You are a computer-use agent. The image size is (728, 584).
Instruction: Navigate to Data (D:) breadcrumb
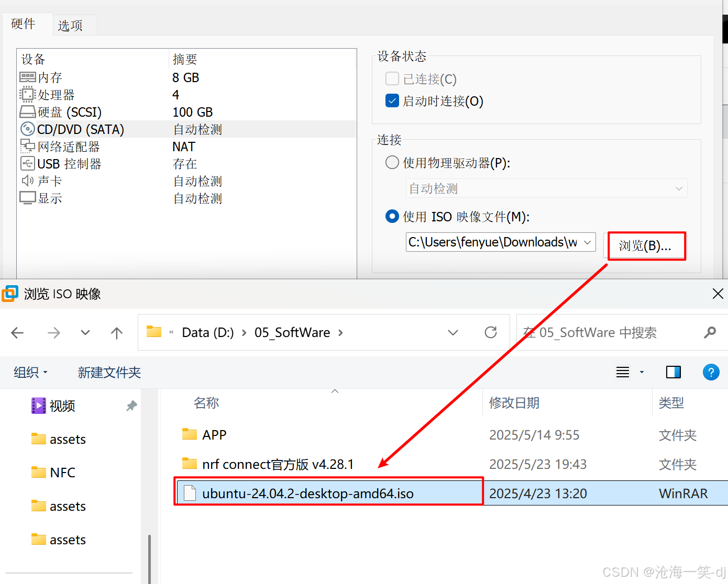pos(208,333)
